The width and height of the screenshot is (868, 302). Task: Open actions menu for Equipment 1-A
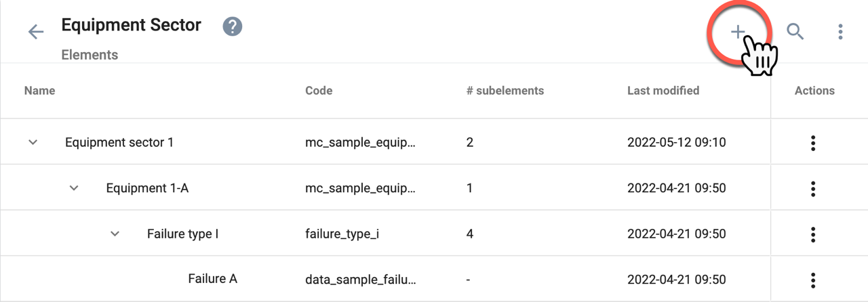pyautogui.click(x=812, y=188)
